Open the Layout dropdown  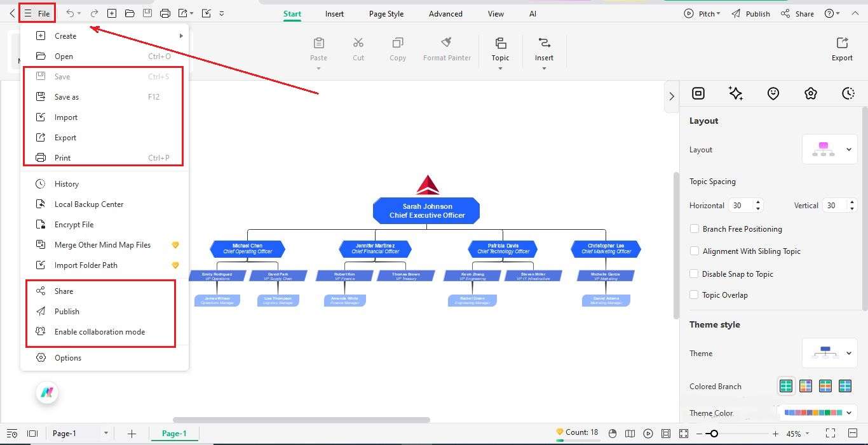pyautogui.click(x=848, y=149)
